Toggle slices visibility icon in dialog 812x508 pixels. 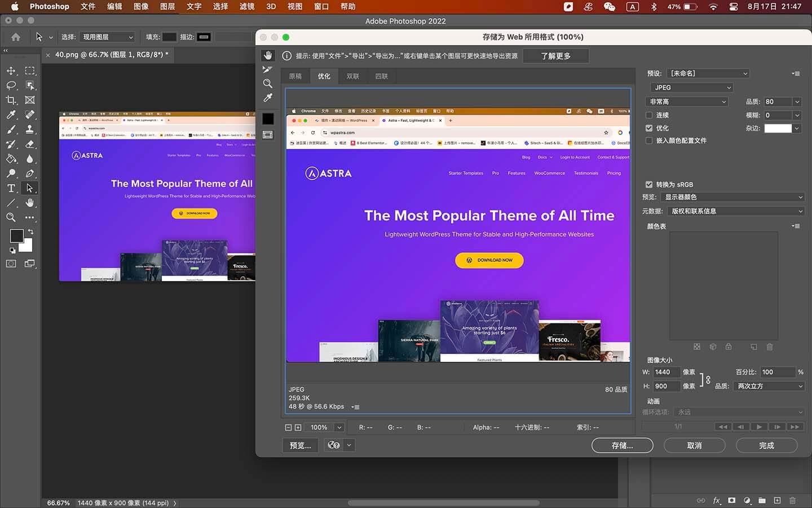268,135
